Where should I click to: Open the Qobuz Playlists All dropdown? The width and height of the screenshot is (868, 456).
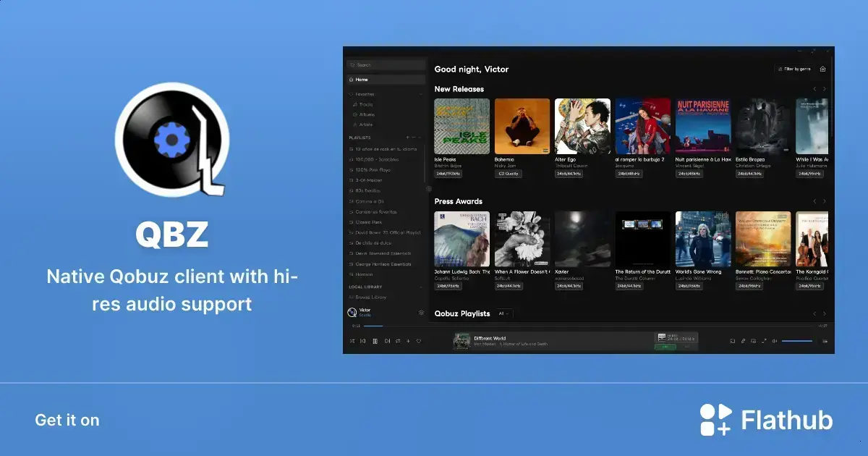(504, 313)
